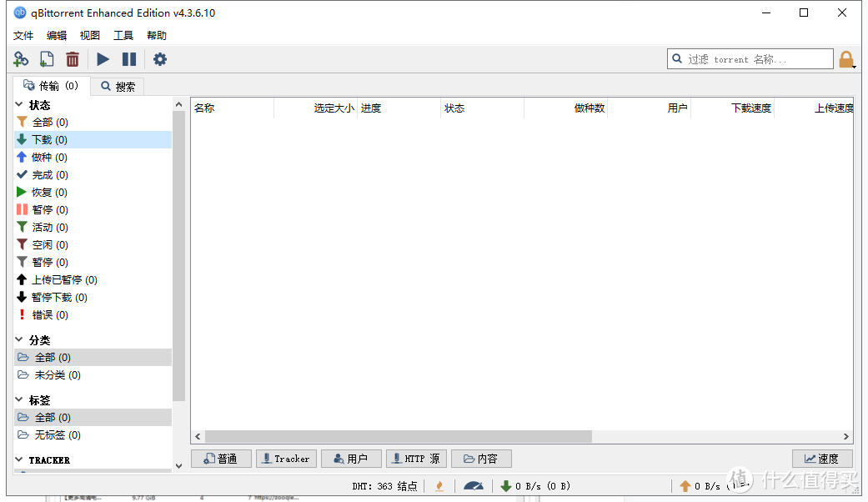Open options via the gear icon
This screenshot has width=868, height=502.
tap(159, 59)
